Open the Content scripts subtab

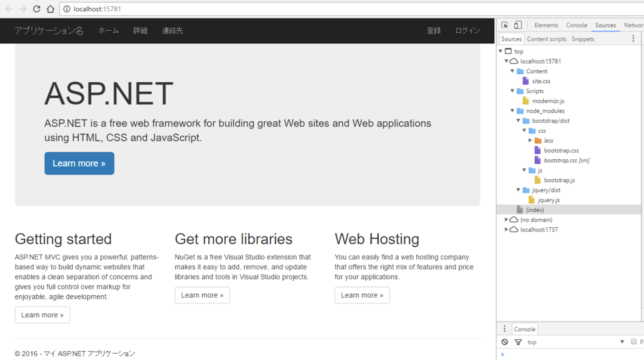point(547,39)
